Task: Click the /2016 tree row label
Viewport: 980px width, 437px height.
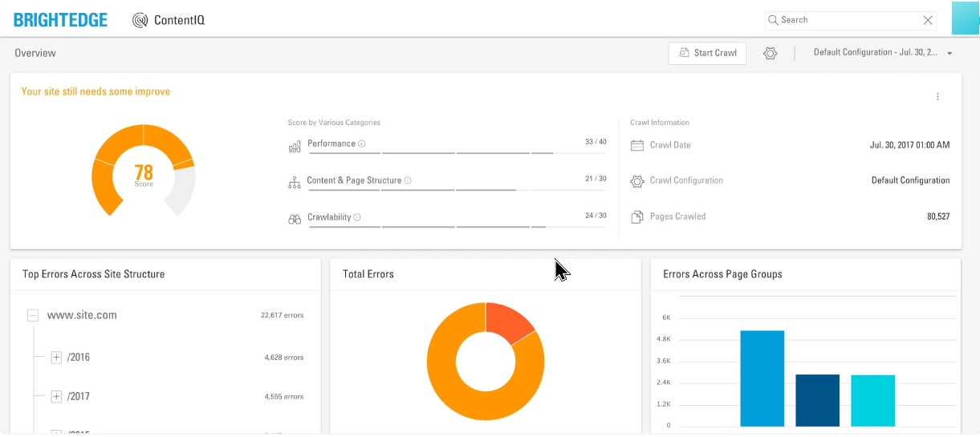Action: pos(79,358)
